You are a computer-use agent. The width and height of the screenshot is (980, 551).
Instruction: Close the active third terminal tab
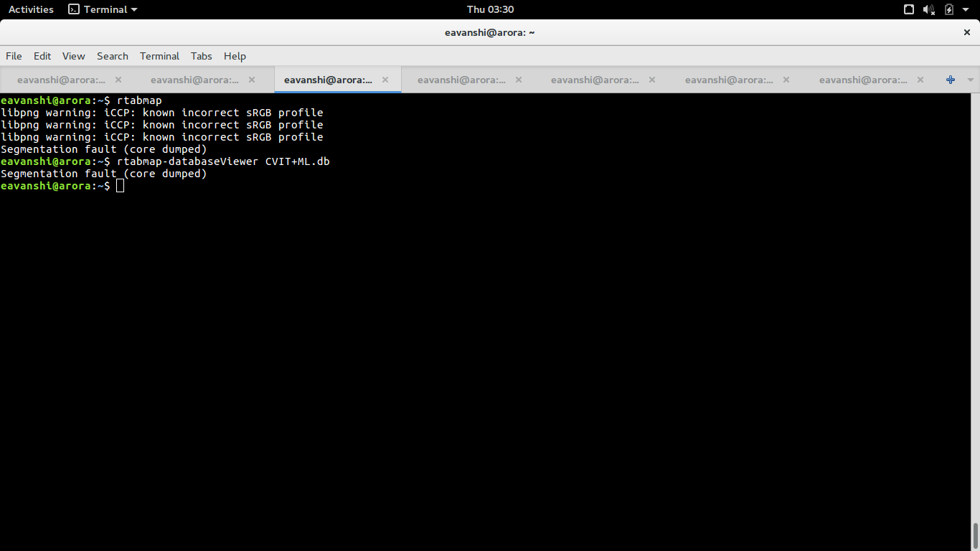pos(385,80)
